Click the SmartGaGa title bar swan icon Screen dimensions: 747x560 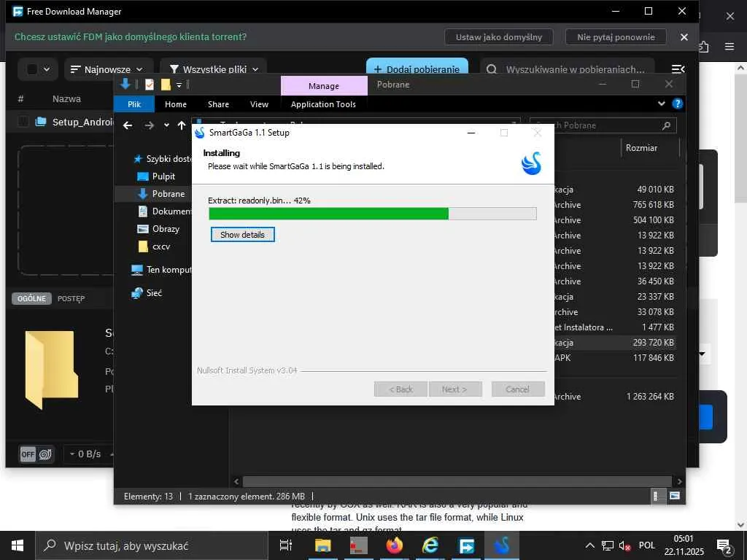click(x=200, y=133)
